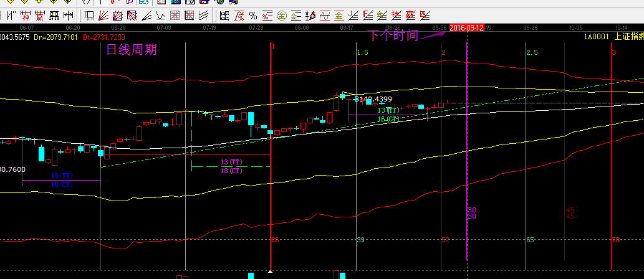Click the plain percent sign tool
Image resolution: width=644 pixels, height=279 pixels.
[x=253, y=16]
